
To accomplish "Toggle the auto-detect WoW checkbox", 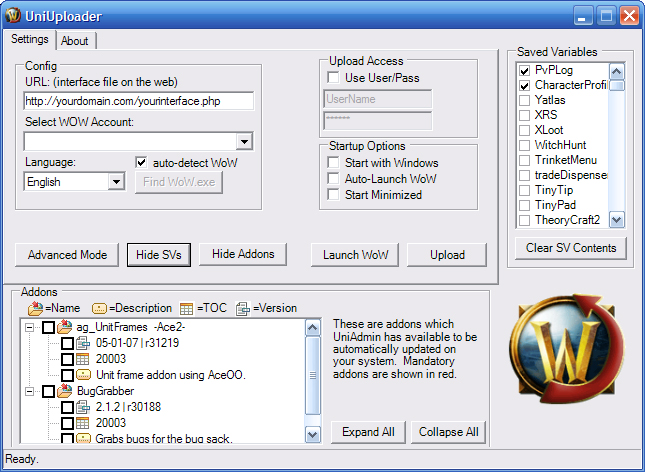I will pyautogui.click(x=141, y=162).
